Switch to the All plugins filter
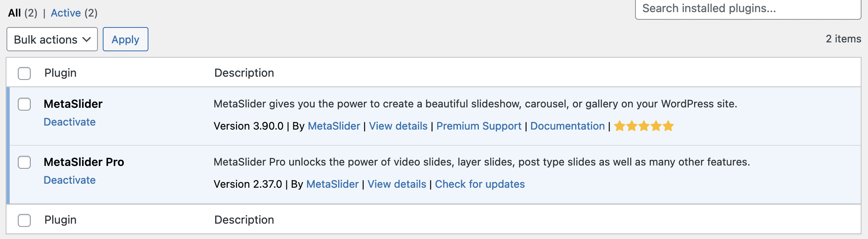Screen dimensions: 868x239 (x=15, y=13)
